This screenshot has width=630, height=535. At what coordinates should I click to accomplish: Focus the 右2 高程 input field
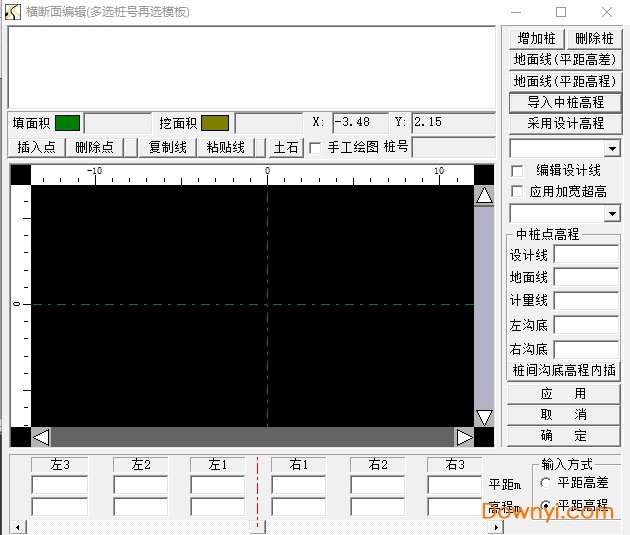coord(378,507)
